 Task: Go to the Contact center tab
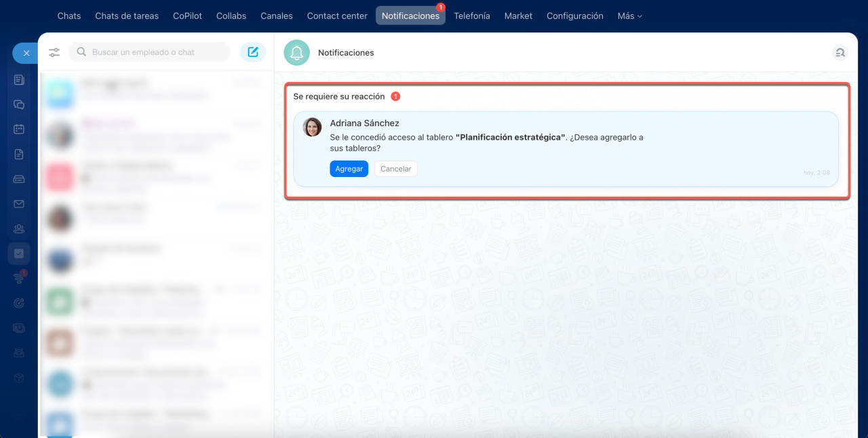[337, 16]
